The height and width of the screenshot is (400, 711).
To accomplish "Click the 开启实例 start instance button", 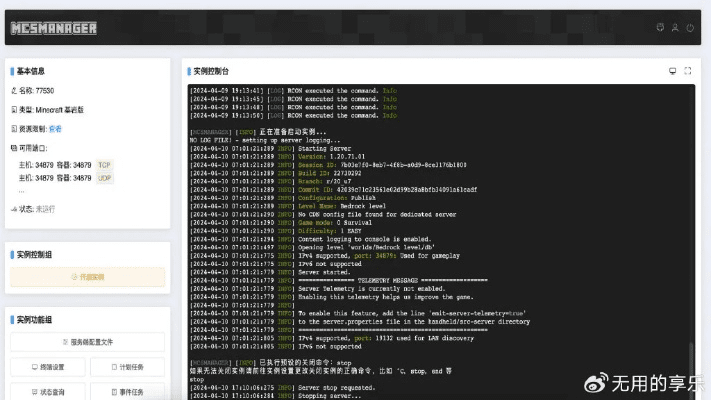I will pyautogui.click(x=87, y=277).
